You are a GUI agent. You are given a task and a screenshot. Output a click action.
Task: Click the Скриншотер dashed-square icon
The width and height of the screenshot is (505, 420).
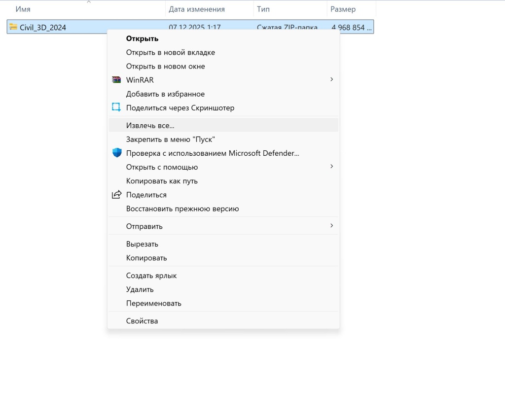tap(116, 107)
